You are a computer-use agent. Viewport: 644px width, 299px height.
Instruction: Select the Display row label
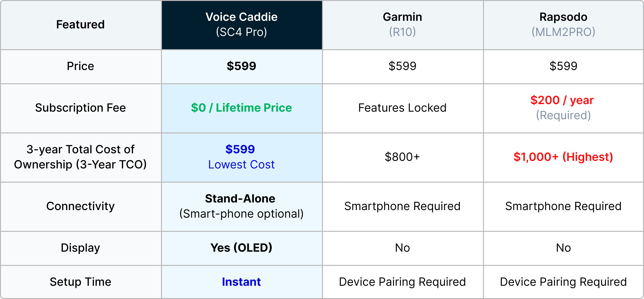pyautogui.click(x=80, y=248)
